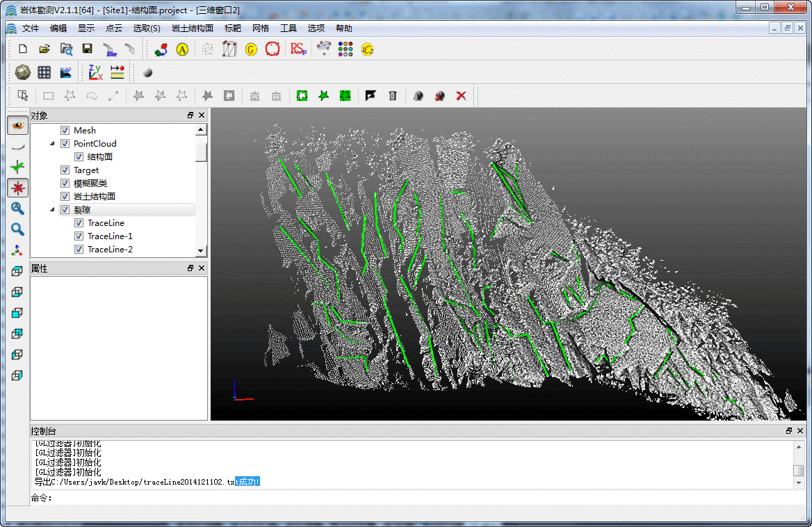The image size is (812, 527).
Task: Click the colored dots grid icon
Action: (x=346, y=49)
